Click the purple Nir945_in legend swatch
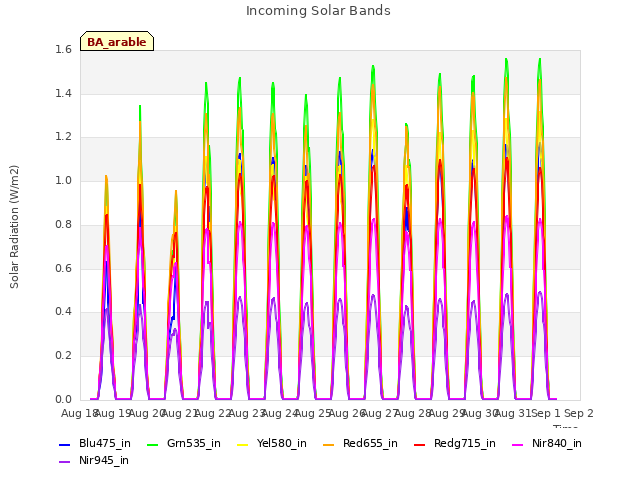The height and width of the screenshot is (480, 640). tap(65, 462)
